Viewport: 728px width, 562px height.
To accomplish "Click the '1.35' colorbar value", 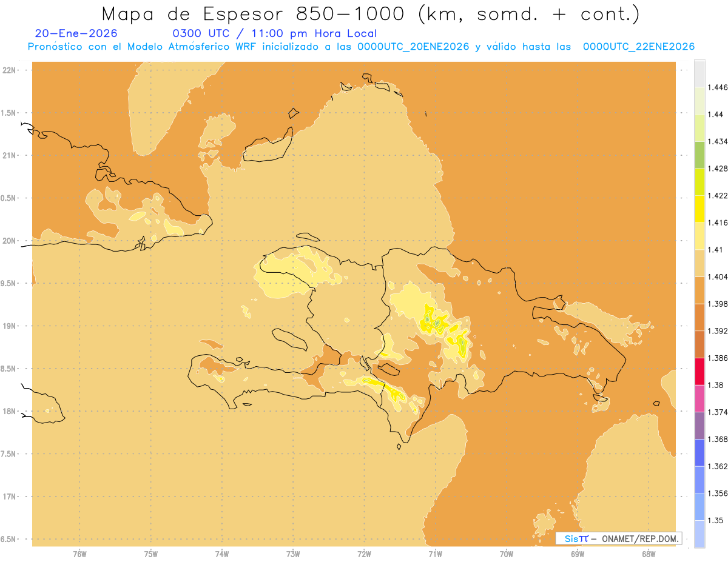I will pyautogui.click(x=716, y=521).
